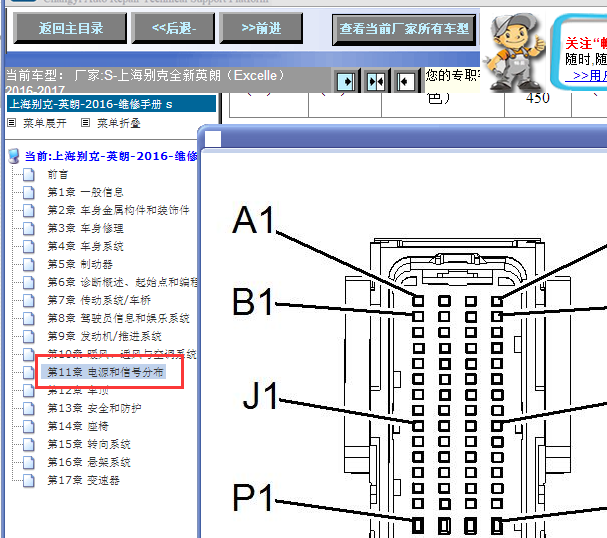Open chapter 第13章 安全和防护
This screenshot has width=607, height=538.
[x=94, y=408]
